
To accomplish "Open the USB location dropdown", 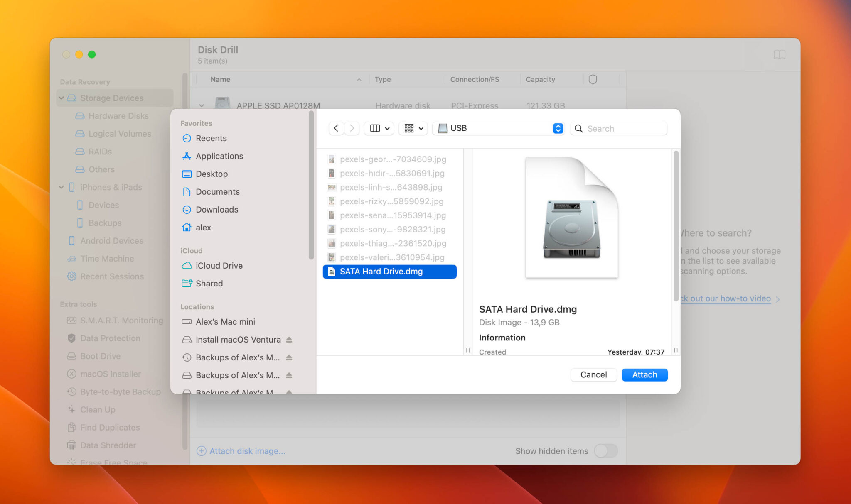I will 558,128.
